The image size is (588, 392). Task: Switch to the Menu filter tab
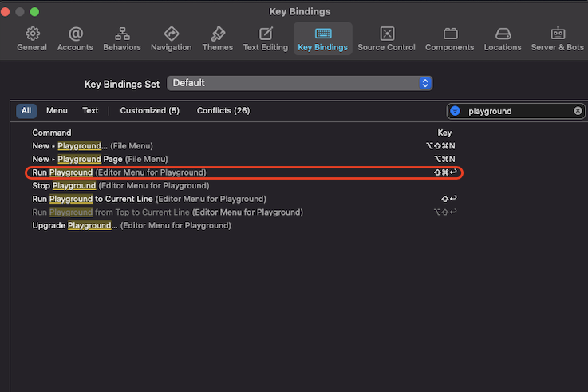(x=57, y=111)
